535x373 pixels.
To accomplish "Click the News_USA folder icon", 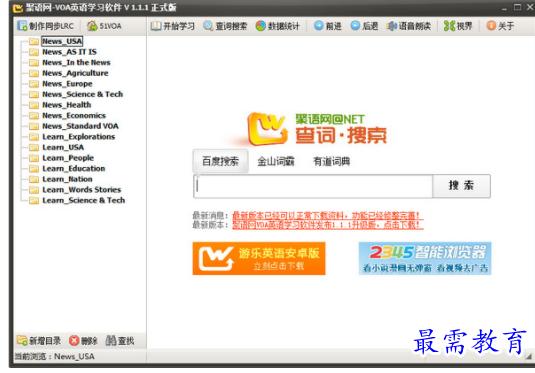I will pyautogui.click(x=34, y=42).
